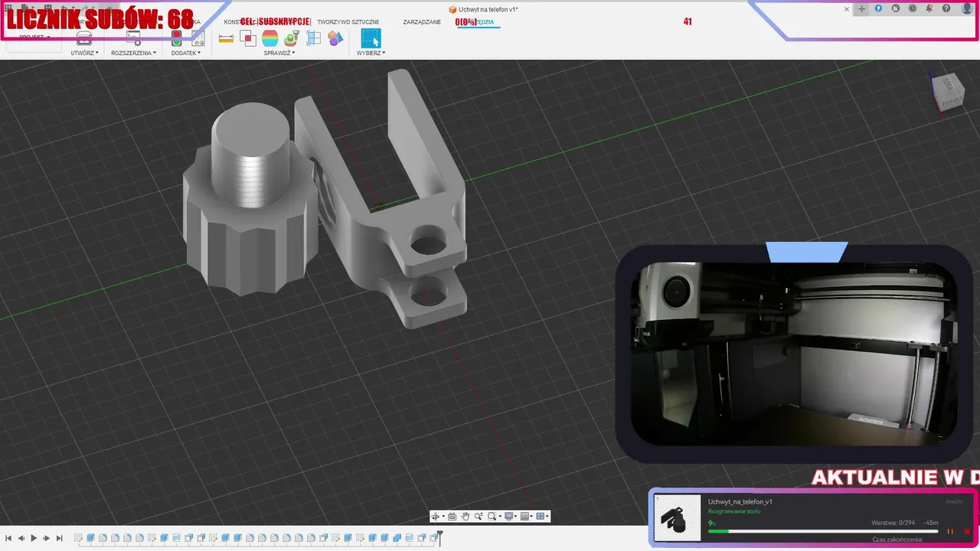Expand the UTWÓRZ dropdown
Image resolution: width=980 pixels, height=551 pixels.
click(x=84, y=53)
